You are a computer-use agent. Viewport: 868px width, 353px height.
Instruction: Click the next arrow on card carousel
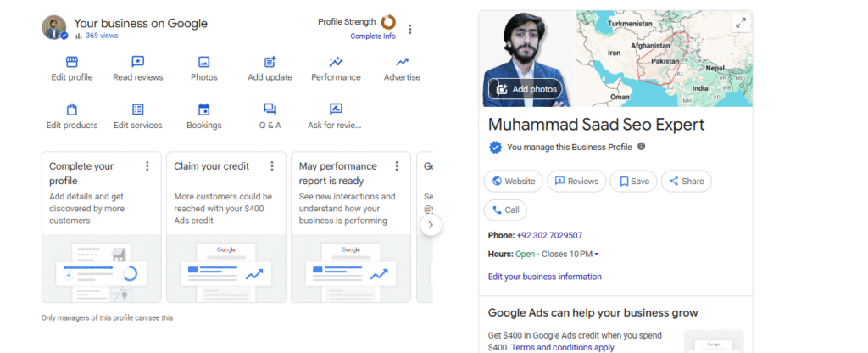[431, 226]
